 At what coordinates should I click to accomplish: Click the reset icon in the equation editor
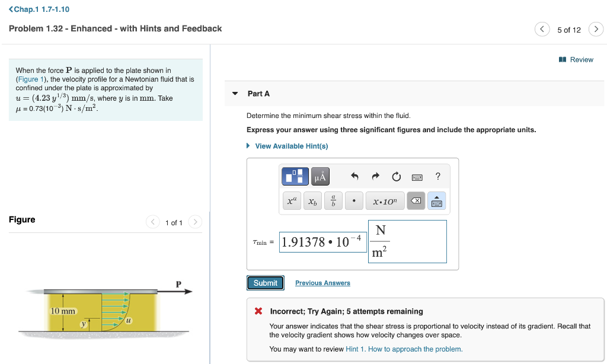click(x=395, y=176)
